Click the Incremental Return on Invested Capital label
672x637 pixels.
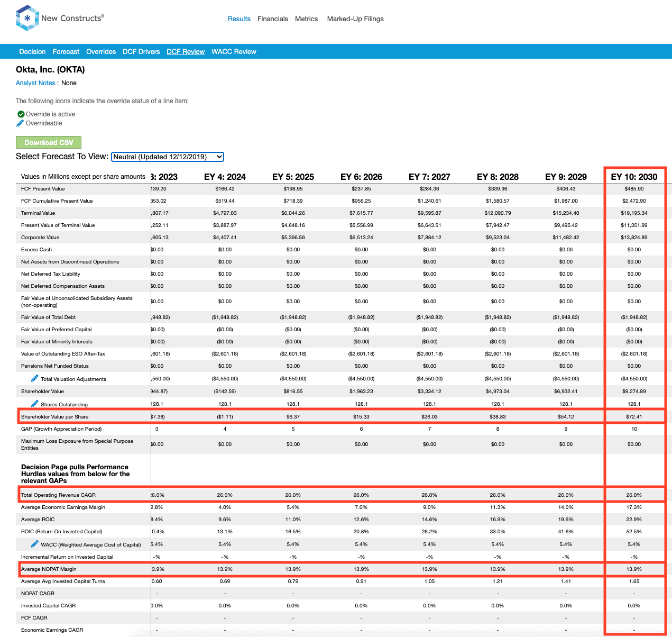coord(67,557)
